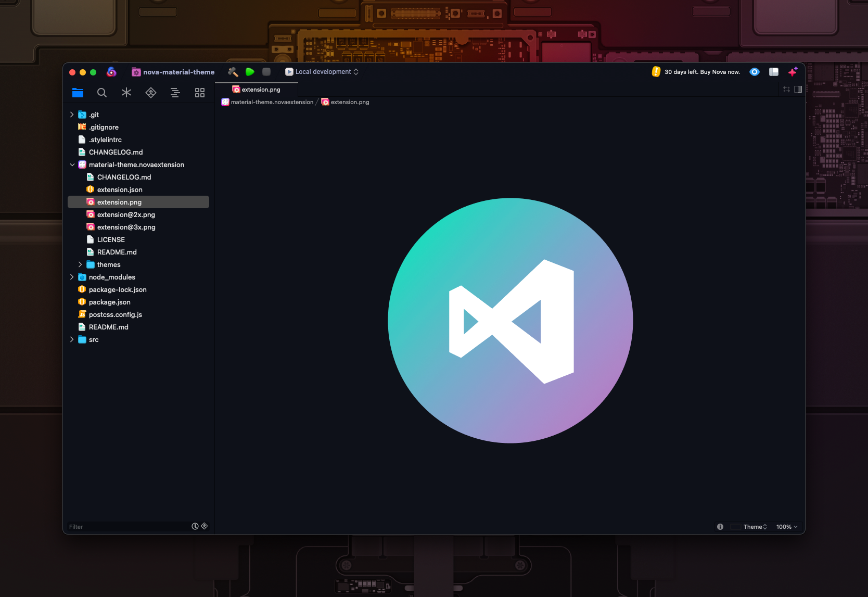Select extension.png in the file tree
The width and height of the screenshot is (868, 597).
click(x=138, y=202)
